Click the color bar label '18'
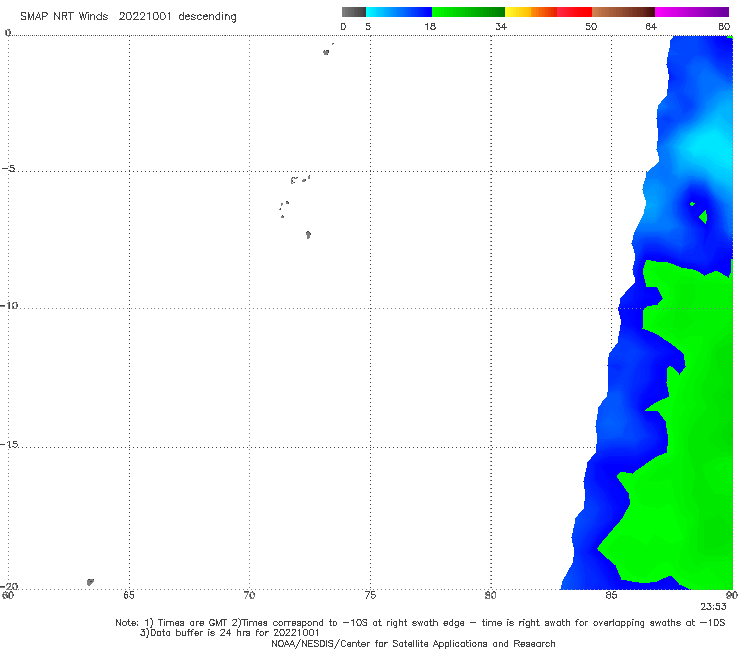 coord(430,27)
